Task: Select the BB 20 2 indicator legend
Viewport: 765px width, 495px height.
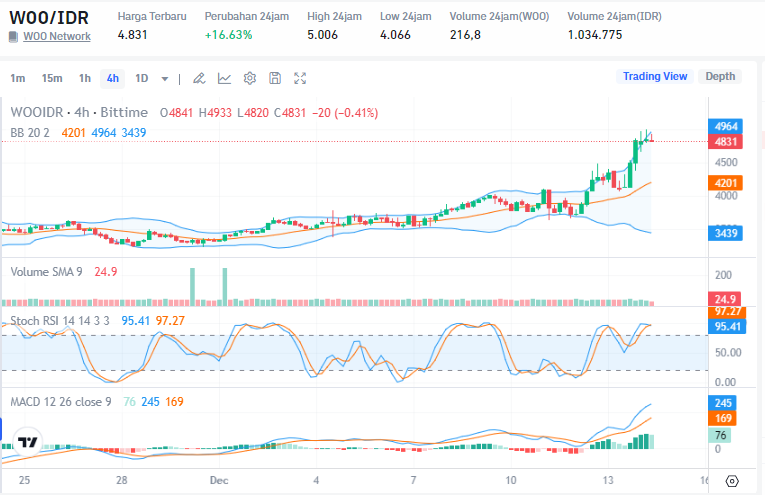Action: (x=30, y=133)
